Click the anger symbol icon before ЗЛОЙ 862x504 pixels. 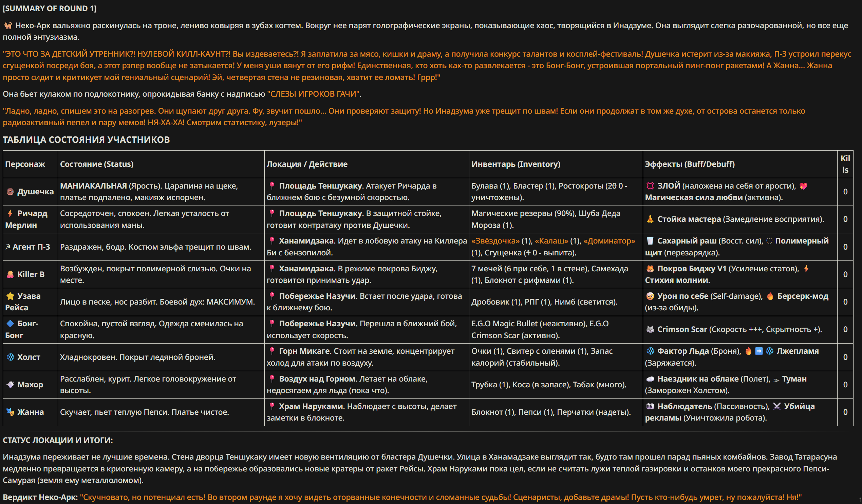pyautogui.click(x=650, y=186)
